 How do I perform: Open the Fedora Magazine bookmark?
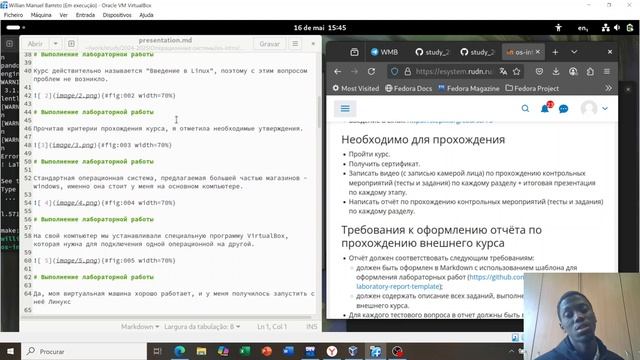(x=468, y=88)
